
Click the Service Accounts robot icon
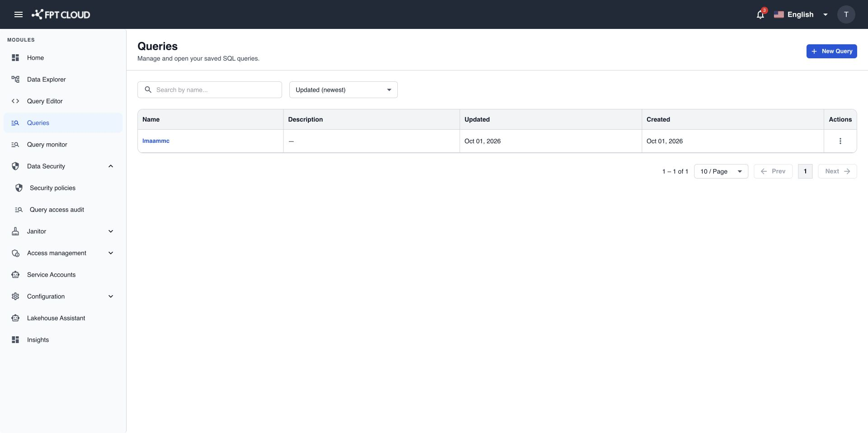(x=15, y=275)
